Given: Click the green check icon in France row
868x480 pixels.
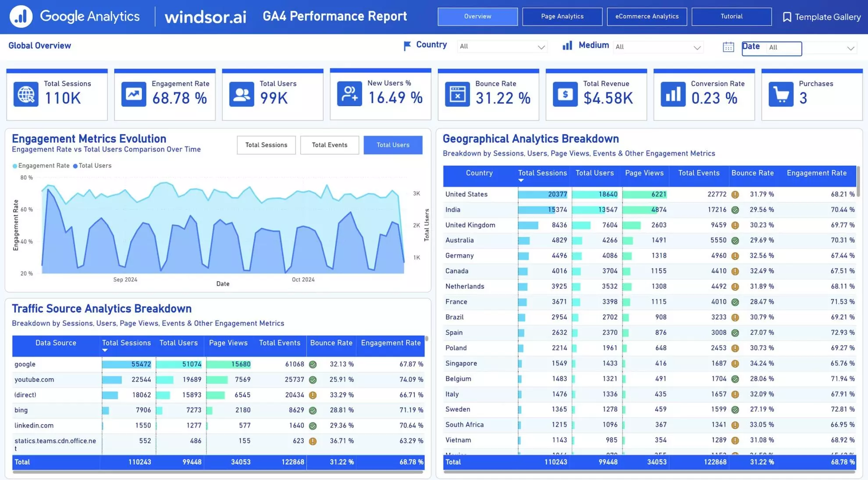Looking at the screenshot, I should tap(735, 302).
